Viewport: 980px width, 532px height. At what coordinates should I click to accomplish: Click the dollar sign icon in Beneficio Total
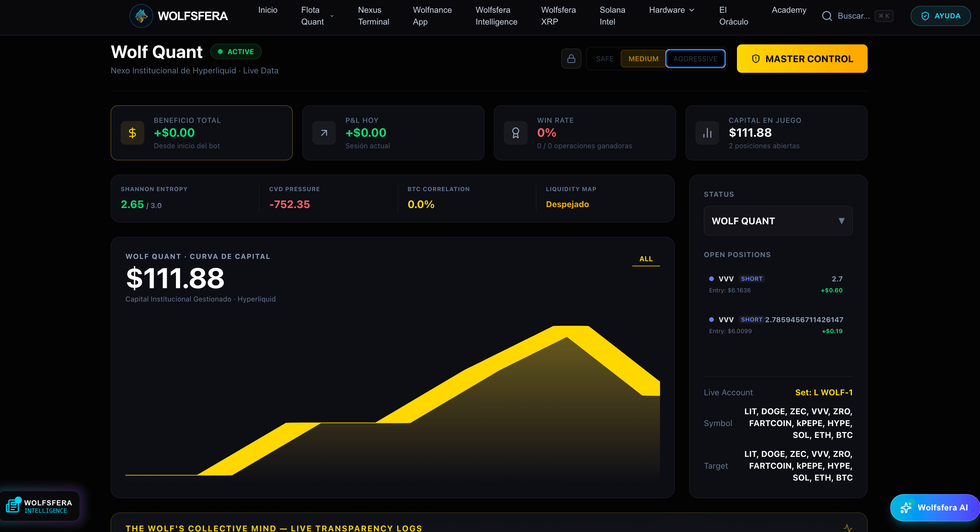point(132,133)
